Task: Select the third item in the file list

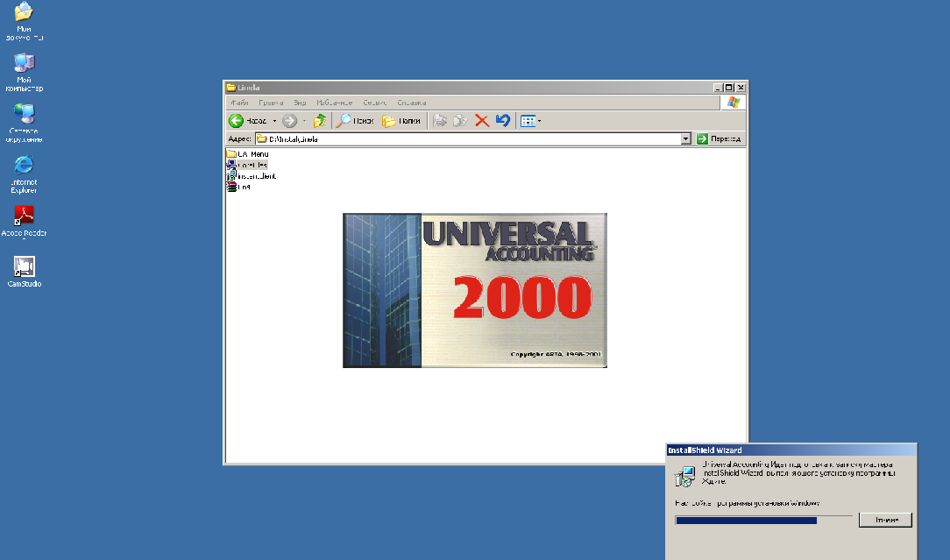Action: 252,176
